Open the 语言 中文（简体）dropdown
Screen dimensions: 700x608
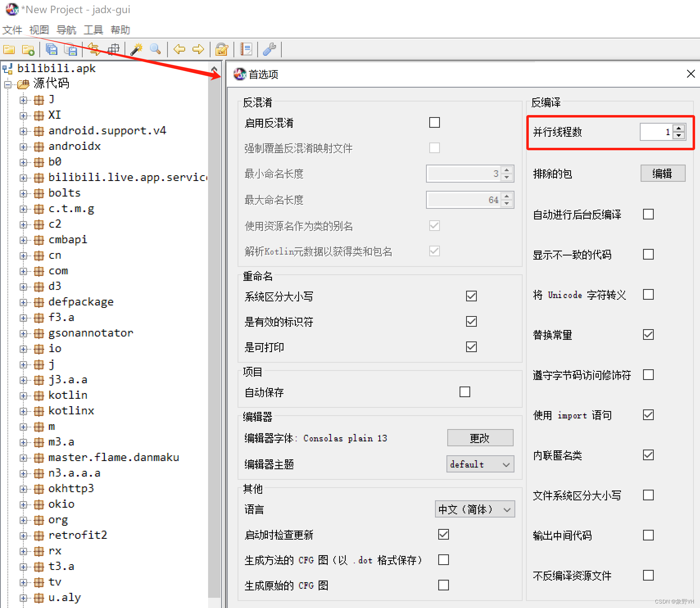pos(475,509)
